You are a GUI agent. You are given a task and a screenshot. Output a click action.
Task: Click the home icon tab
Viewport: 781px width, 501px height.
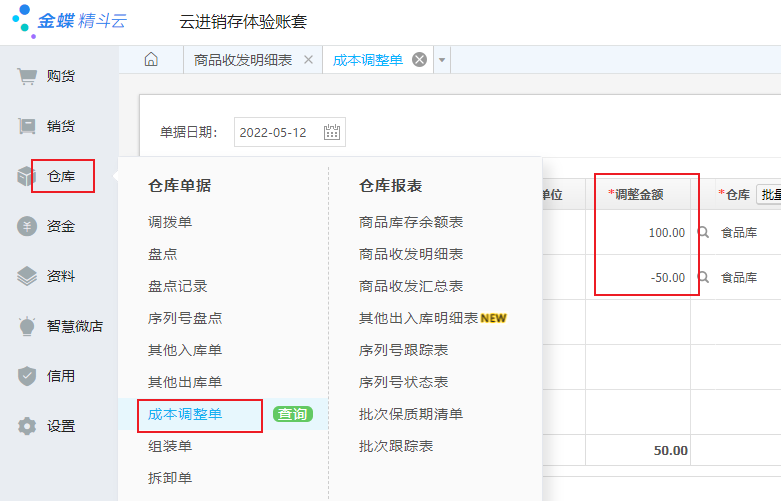click(x=151, y=60)
